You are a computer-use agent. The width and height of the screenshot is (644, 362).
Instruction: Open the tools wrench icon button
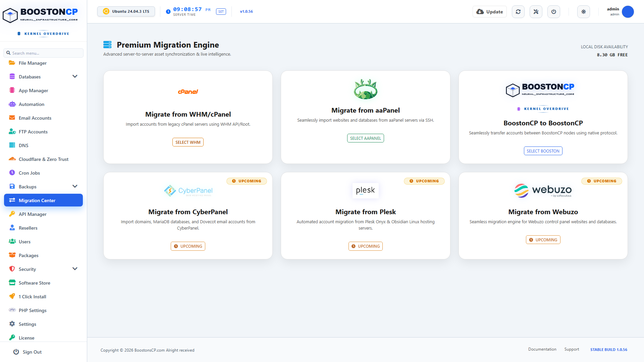536,12
